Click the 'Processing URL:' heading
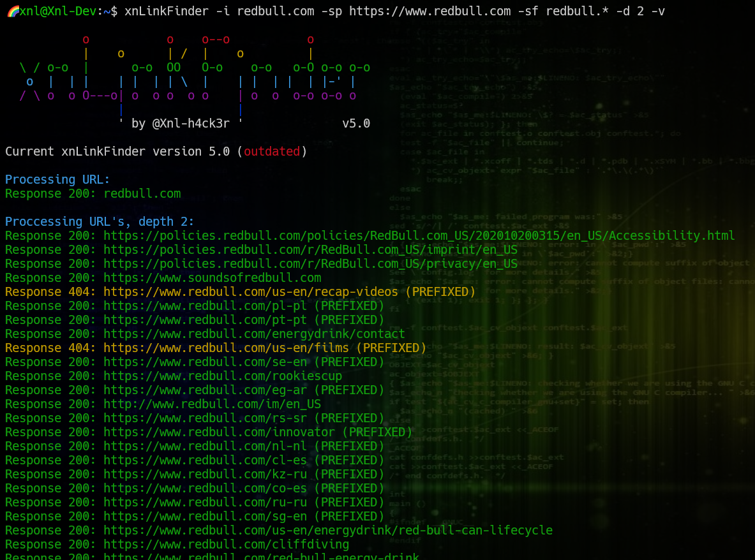755x560 pixels. click(58, 179)
